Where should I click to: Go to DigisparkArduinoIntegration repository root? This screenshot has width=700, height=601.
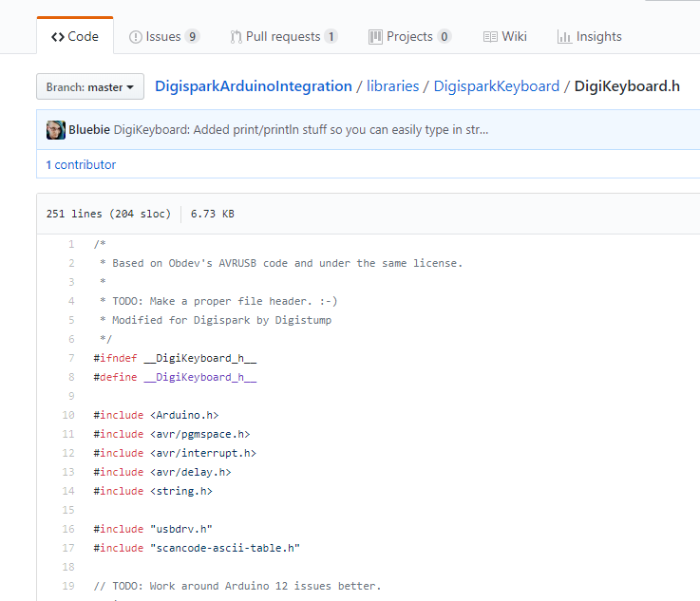(254, 86)
